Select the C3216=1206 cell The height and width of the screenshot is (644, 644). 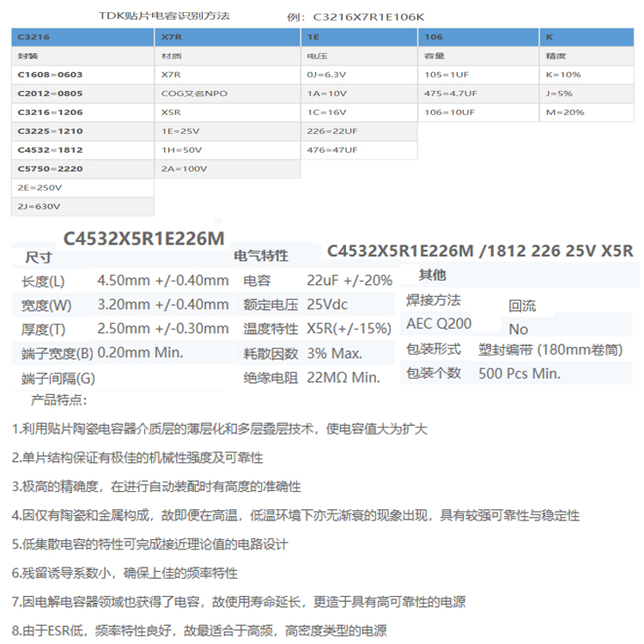82,112
